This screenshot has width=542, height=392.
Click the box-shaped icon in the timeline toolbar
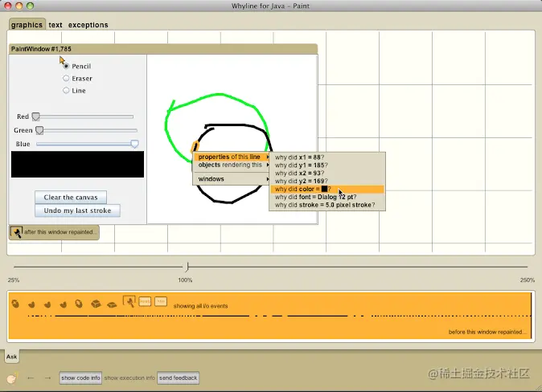[96, 304]
